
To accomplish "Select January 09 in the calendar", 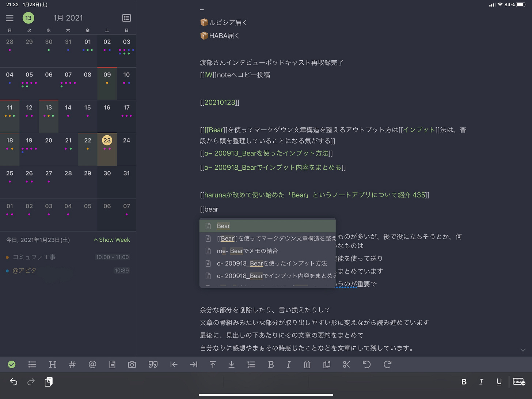I will 107,83.
